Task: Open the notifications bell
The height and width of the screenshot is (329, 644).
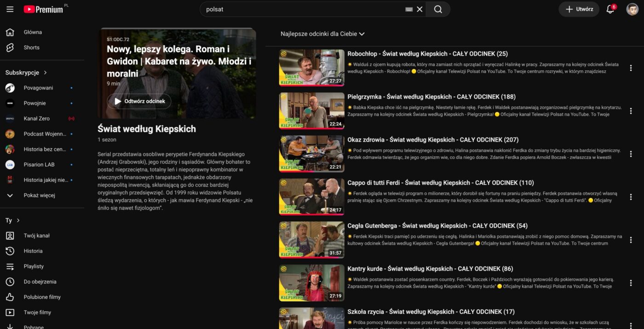Action: [610, 9]
